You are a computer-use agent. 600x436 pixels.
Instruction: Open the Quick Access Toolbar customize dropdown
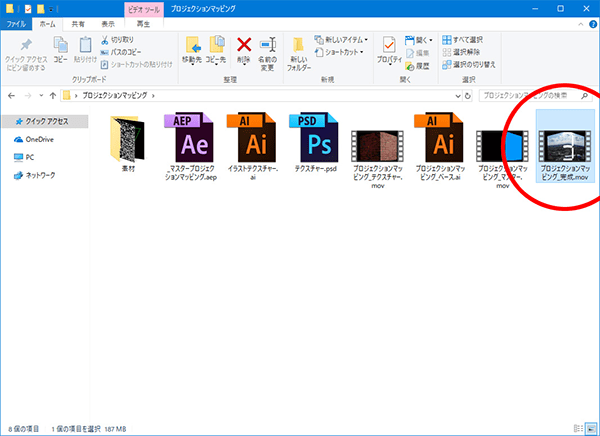click(51, 9)
